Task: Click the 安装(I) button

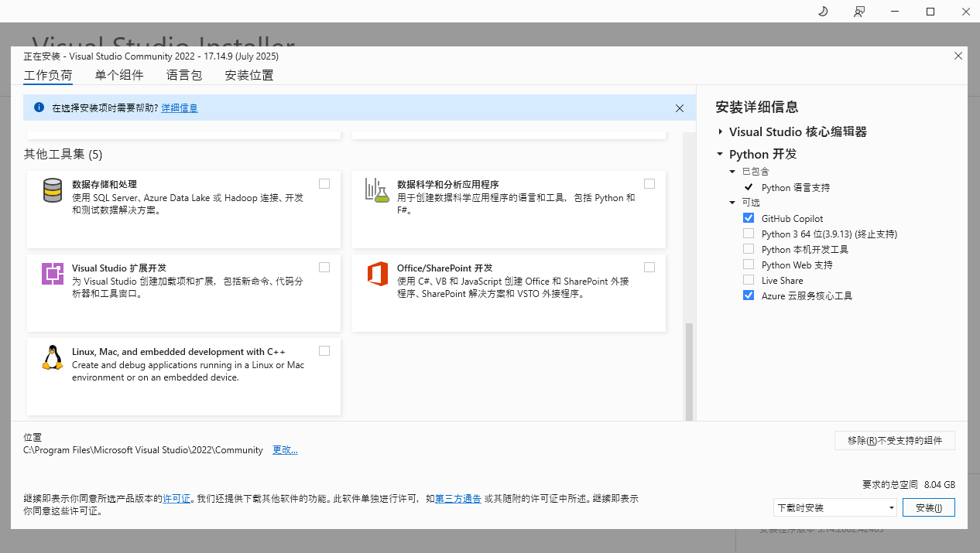Action: [929, 507]
